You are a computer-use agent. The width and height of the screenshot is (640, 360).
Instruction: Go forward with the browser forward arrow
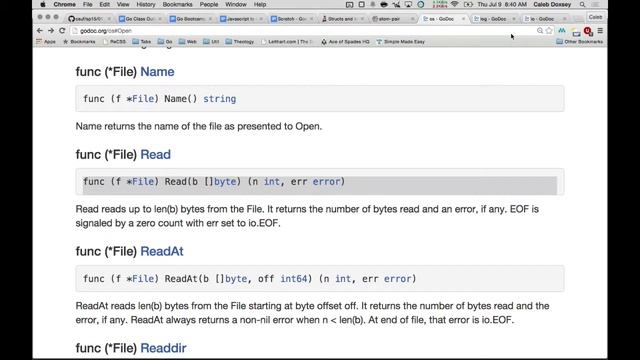(51, 31)
